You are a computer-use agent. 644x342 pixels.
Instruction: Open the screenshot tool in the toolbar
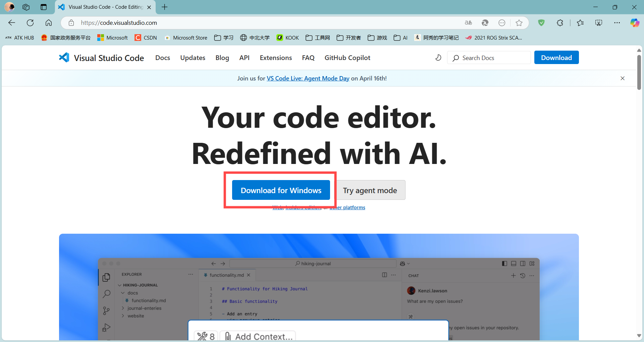[599, 23]
